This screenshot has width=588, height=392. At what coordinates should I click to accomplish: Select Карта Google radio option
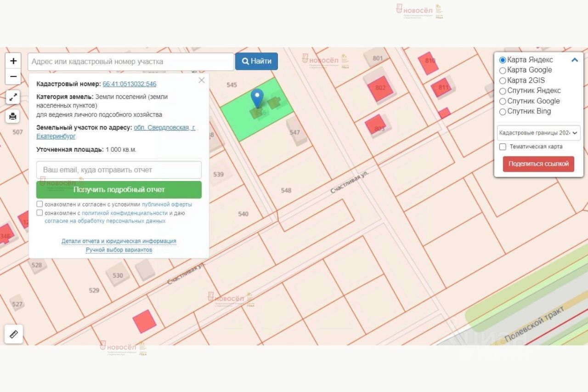(503, 70)
